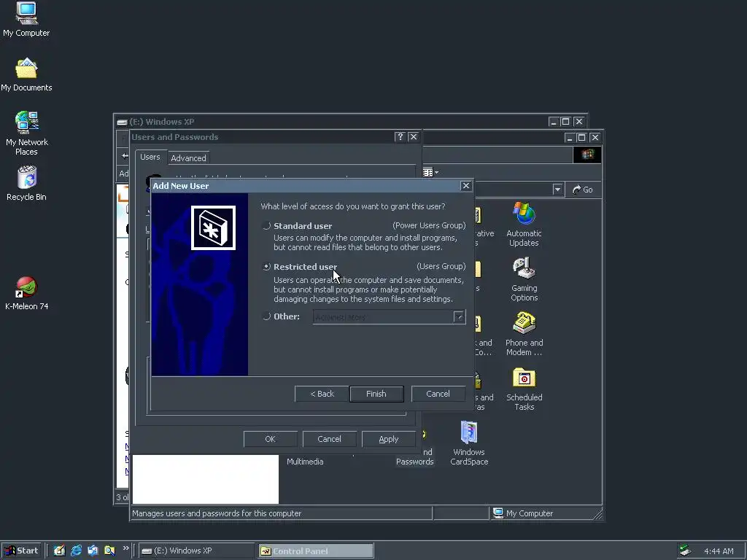Launch K-Meleon 74 browser shortcut
This screenshot has width=747, height=560.
pyautogui.click(x=26, y=293)
